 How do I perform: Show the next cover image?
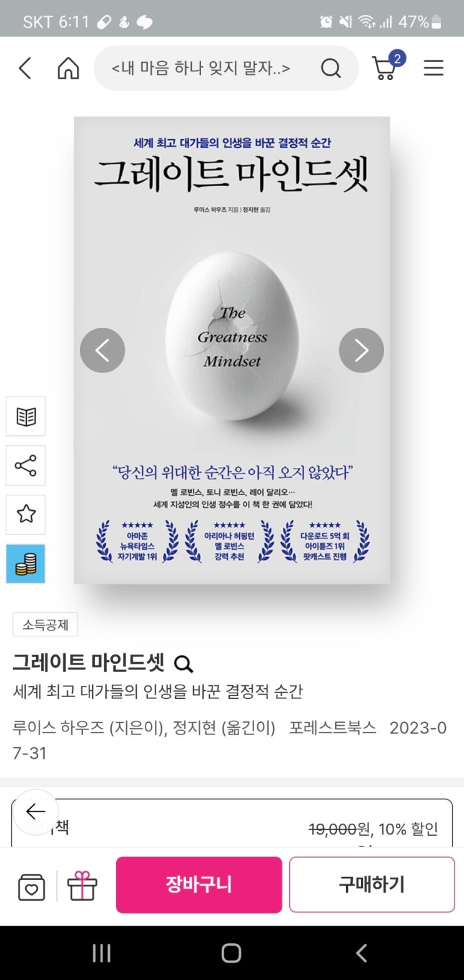[362, 350]
